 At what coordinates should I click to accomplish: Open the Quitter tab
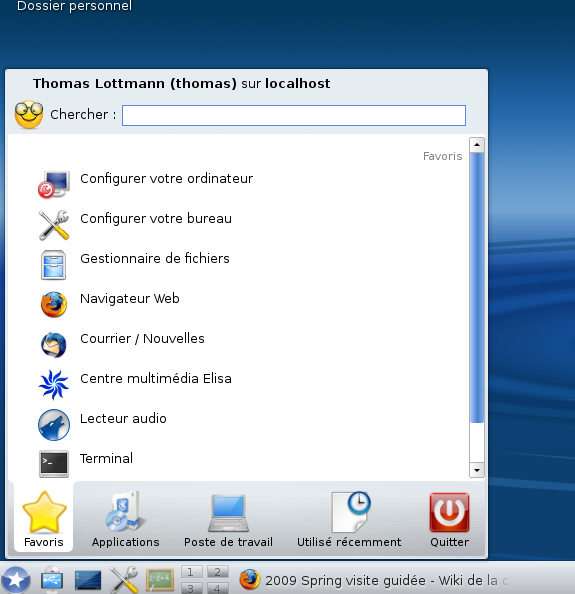tap(449, 519)
